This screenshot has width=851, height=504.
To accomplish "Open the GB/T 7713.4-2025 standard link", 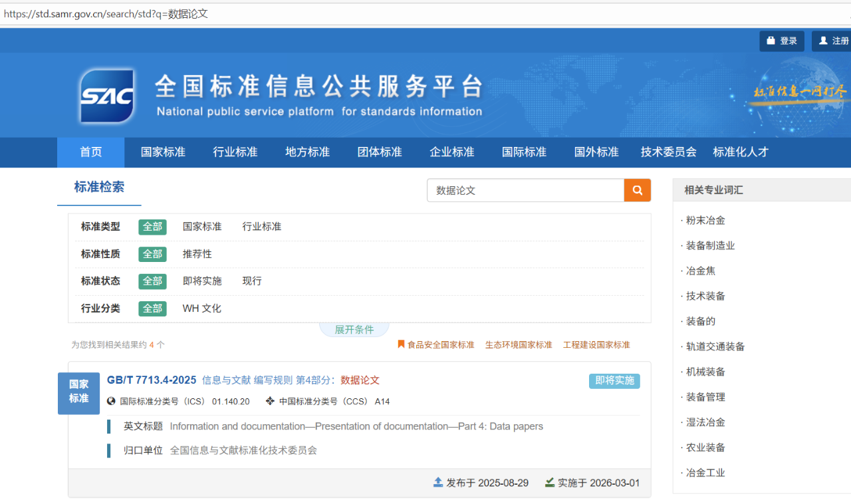I will 152,380.
